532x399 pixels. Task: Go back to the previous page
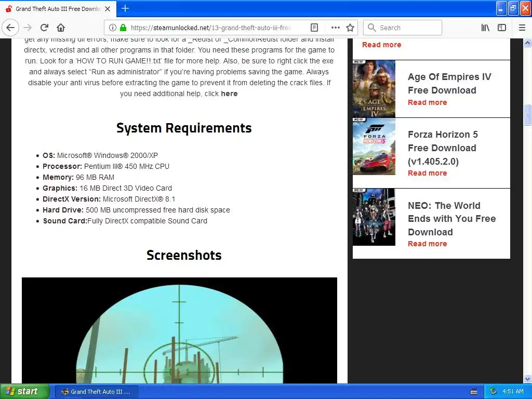point(10,28)
